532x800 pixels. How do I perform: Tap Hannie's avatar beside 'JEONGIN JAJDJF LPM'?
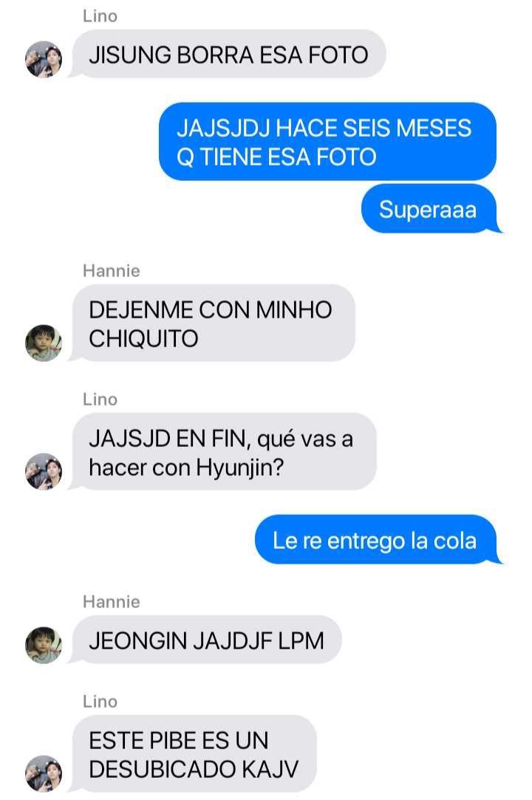point(44,645)
